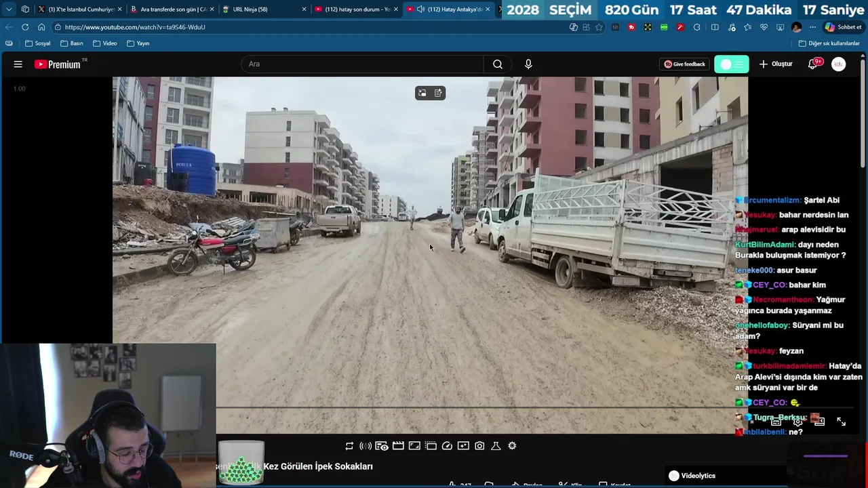Click the search magnifier button
The width and height of the screenshot is (868, 488).
click(498, 64)
